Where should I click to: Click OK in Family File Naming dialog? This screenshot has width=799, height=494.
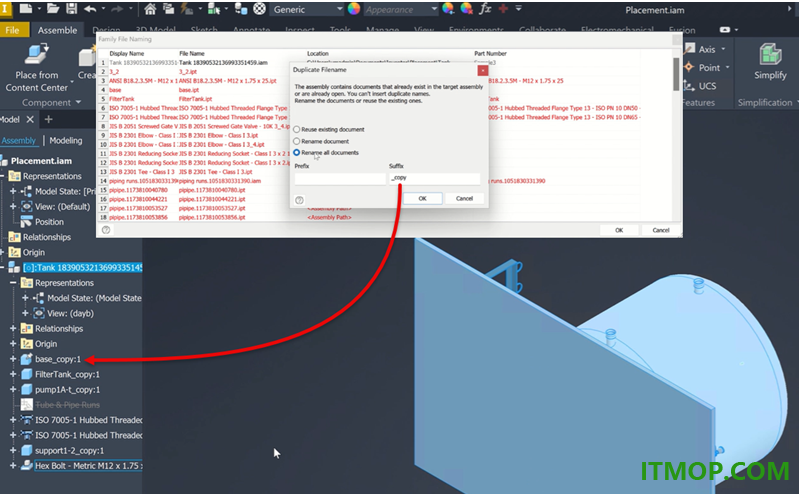tap(619, 230)
